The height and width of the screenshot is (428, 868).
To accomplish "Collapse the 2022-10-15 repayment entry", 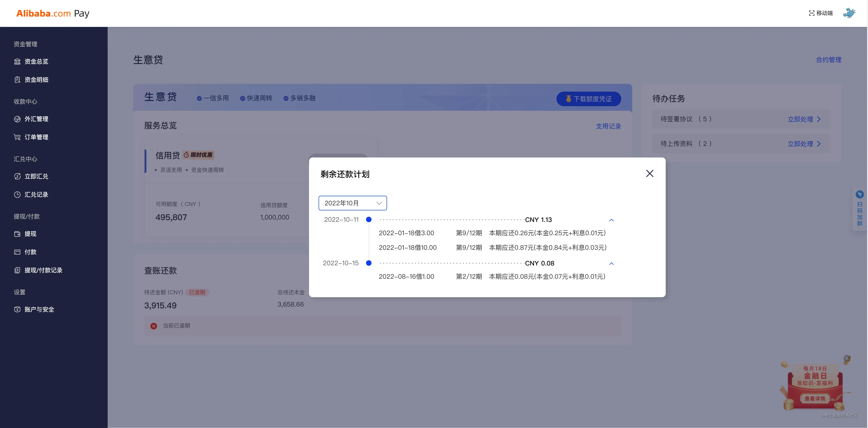I will click(611, 263).
